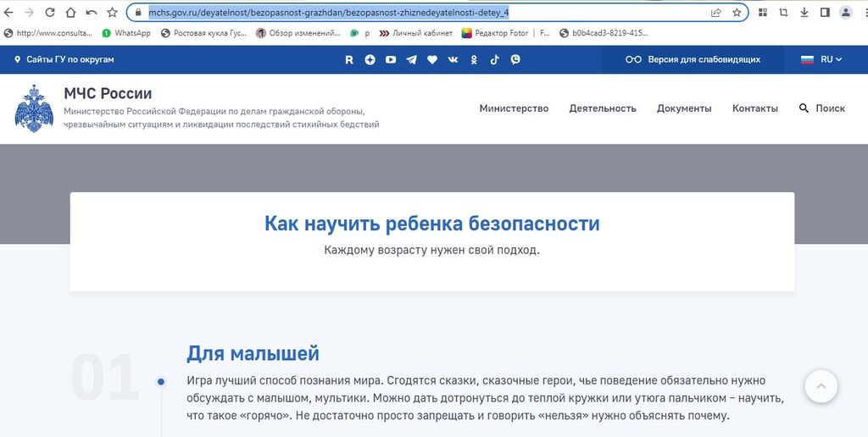
Task: Open the TikTok icon link
Action: [x=494, y=59]
